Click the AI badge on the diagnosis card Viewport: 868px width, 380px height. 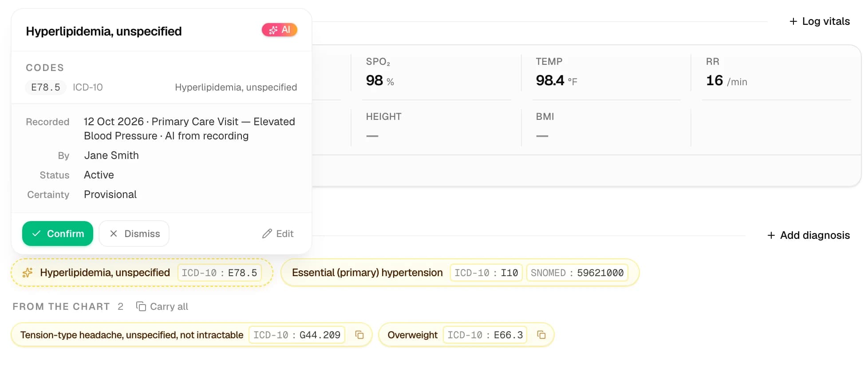(x=279, y=30)
